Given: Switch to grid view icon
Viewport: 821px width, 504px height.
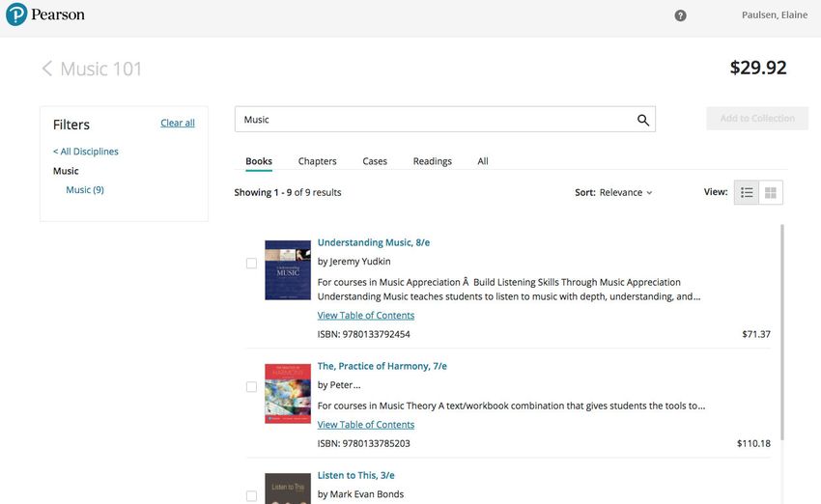Looking at the screenshot, I should 771,192.
